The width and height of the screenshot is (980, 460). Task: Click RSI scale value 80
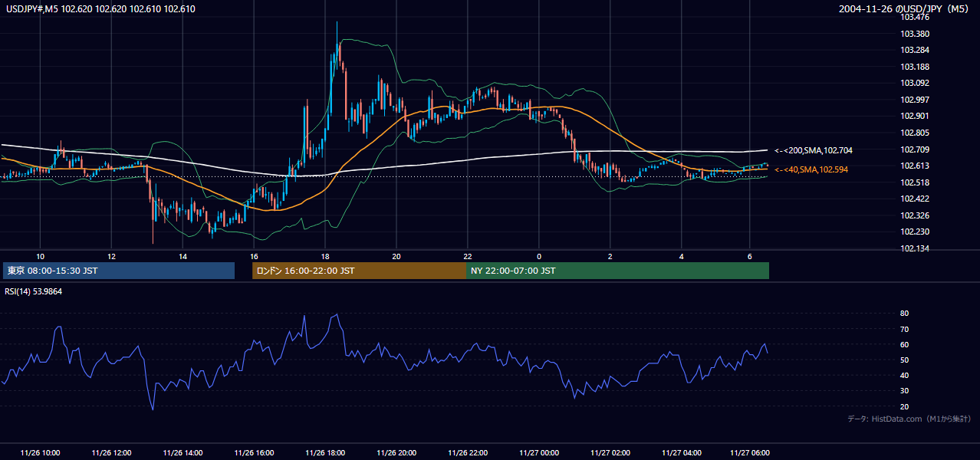pos(905,314)
